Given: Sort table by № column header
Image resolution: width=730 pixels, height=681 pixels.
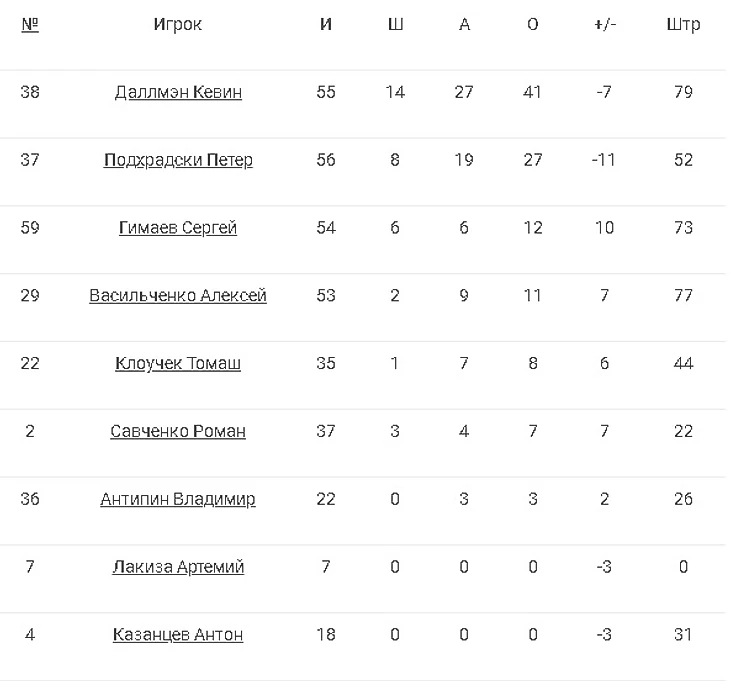Looking at the screenshot, I should [30, 25].
